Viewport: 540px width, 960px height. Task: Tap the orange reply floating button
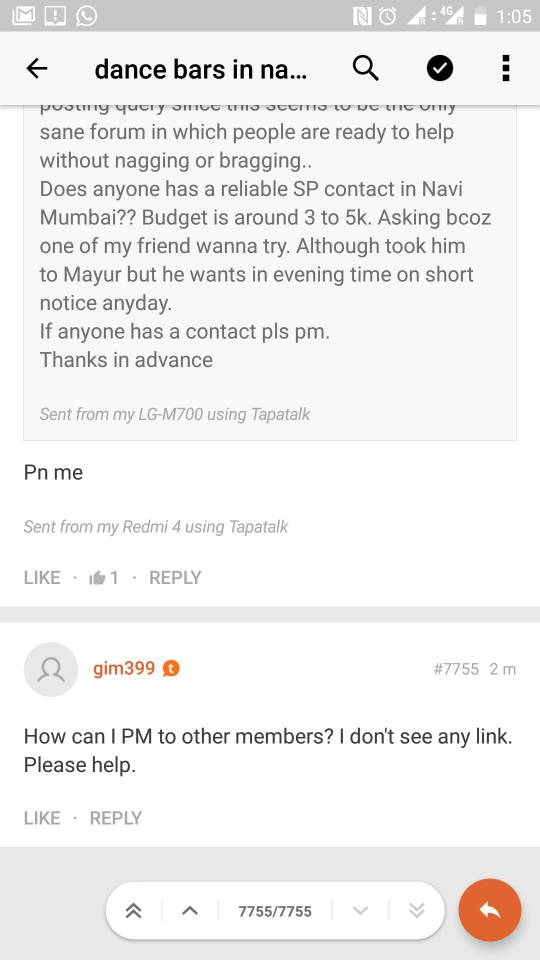coord(490,910)
